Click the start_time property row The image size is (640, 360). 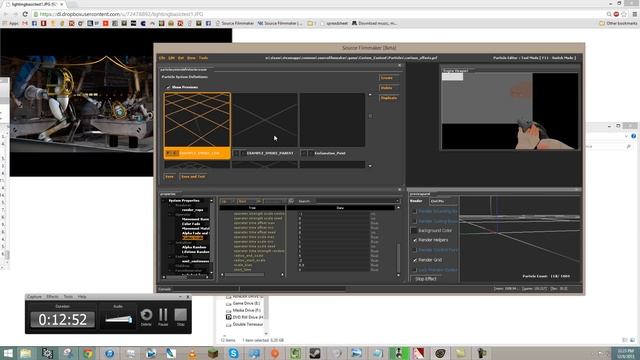coord(307,270)
